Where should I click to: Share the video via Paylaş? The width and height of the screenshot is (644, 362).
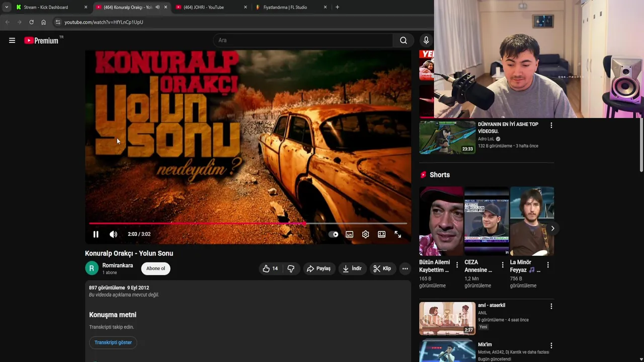tap(318, 268)
